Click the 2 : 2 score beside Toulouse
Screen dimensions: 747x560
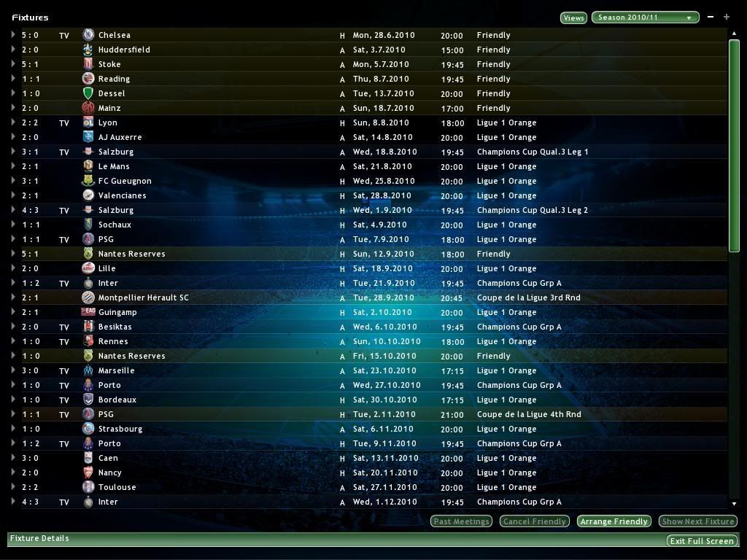point(30,487)
